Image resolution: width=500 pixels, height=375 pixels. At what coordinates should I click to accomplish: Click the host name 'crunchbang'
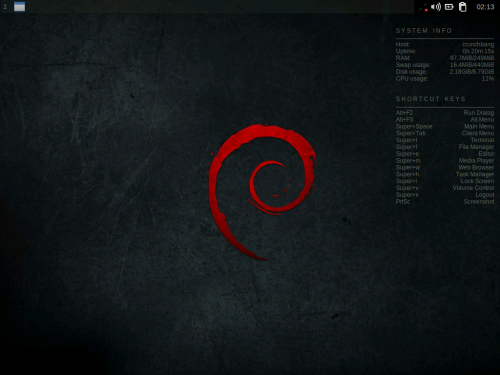(478, 44)
